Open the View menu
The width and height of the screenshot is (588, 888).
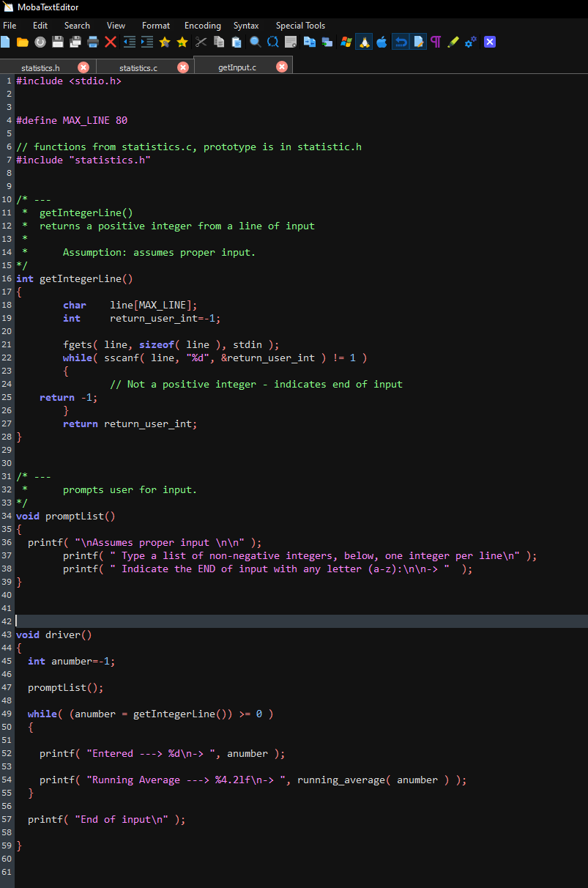(x=116, y=26)
